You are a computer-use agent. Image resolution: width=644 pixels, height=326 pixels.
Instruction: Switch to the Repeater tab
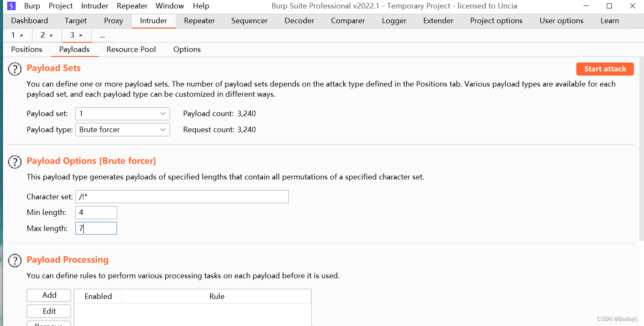click(x=199, y=21)
